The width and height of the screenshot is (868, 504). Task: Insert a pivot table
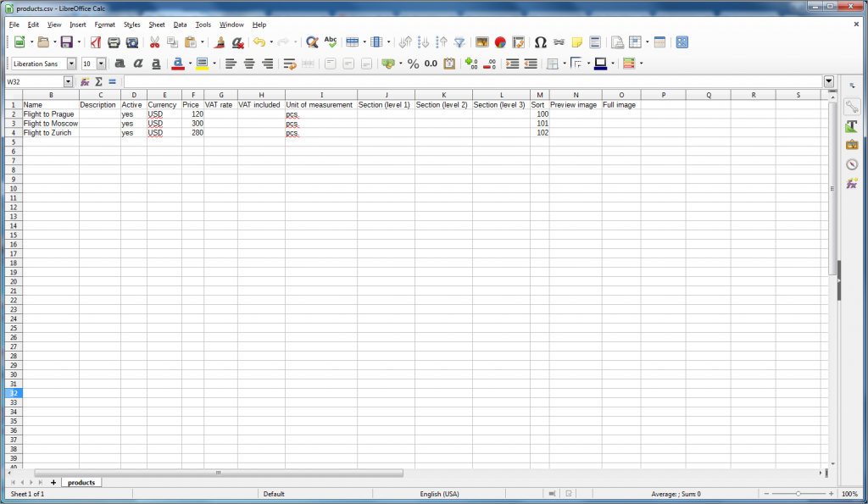(x=519, y=42)
